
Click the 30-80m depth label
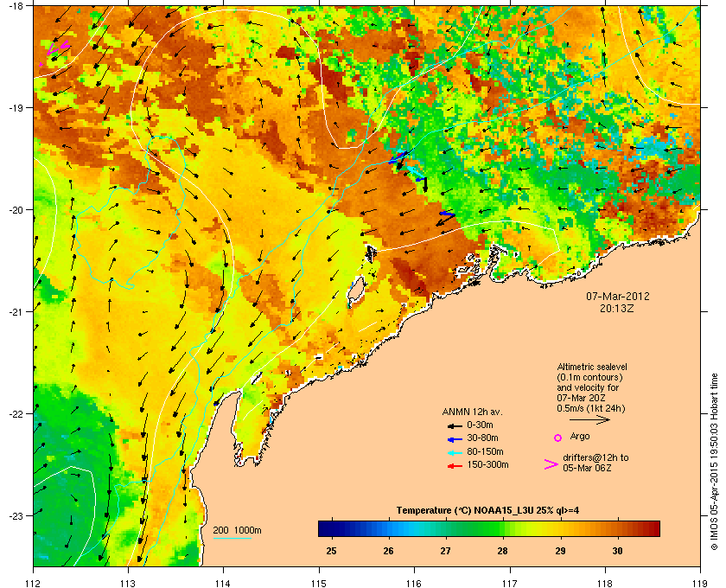(482, 438)
